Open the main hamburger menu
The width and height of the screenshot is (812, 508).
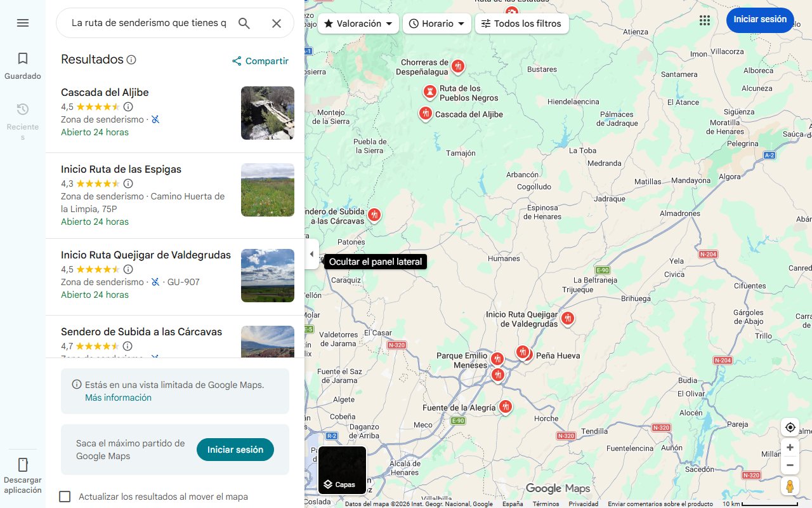[x=23, y=23]
